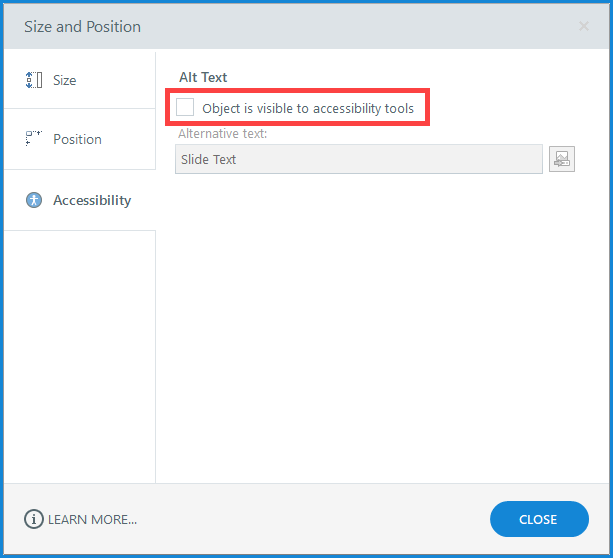Open the Position tab
The width and height of the screenshot is (613, 558).
(77, 139)
